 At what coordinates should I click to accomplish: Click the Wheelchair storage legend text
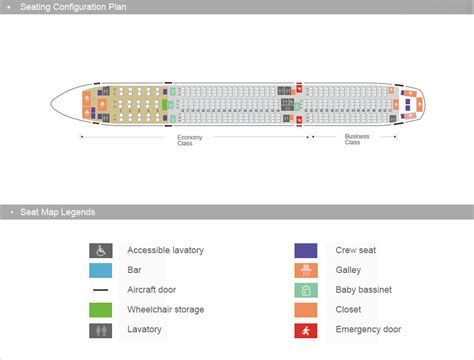point(166,310)
